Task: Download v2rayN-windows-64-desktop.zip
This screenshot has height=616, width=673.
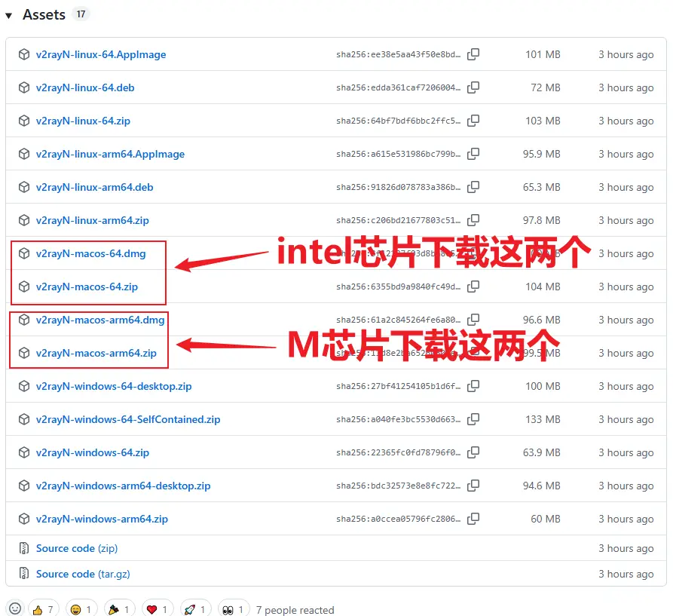Action: pyautogui.click(x=113, y=386)
